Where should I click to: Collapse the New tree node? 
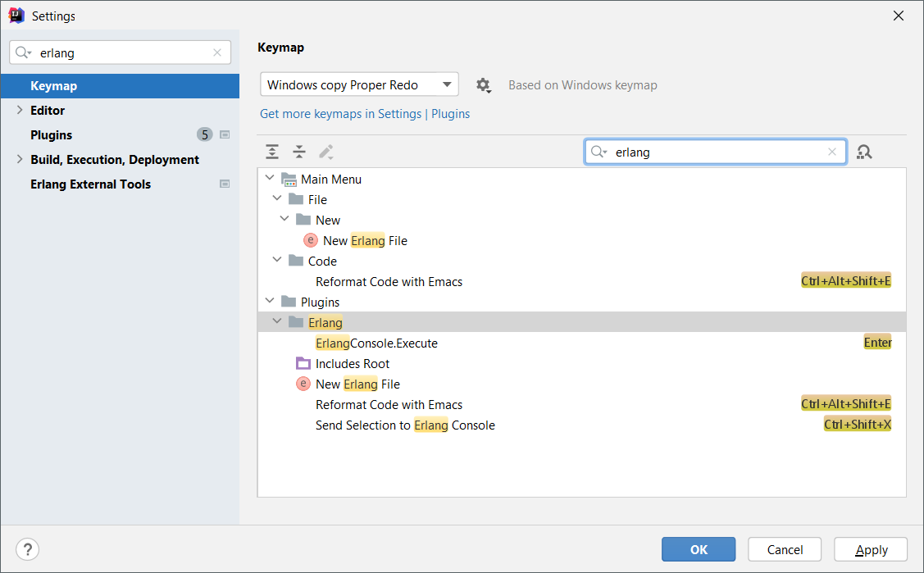284,219
